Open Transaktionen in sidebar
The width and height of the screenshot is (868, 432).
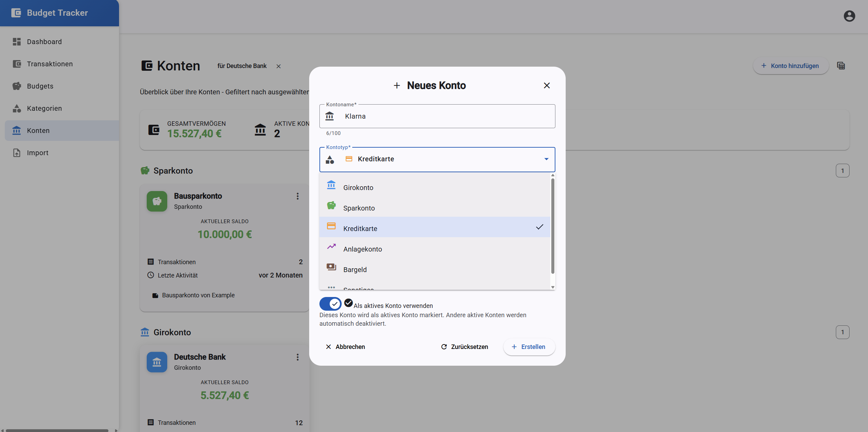coord(62,64)
